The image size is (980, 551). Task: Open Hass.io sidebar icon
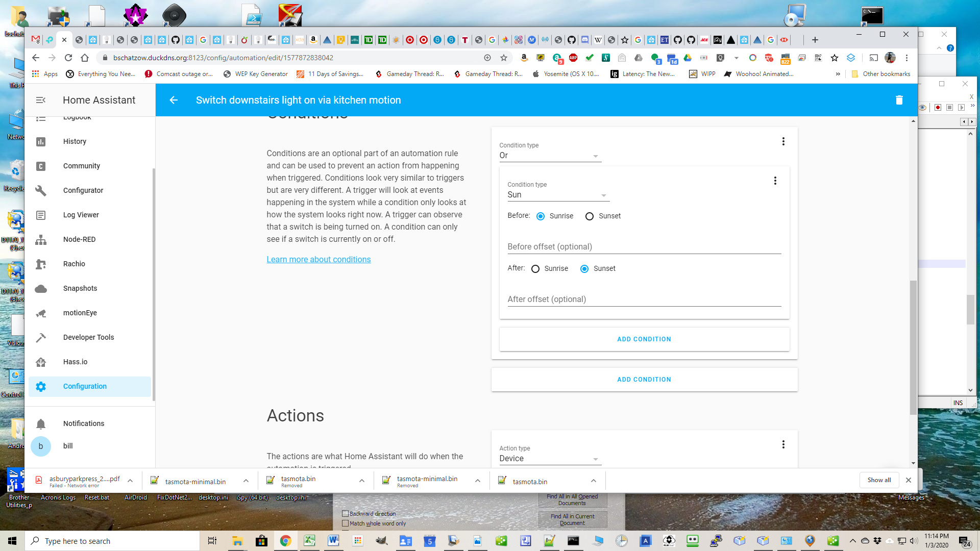(x=41, y=362)
